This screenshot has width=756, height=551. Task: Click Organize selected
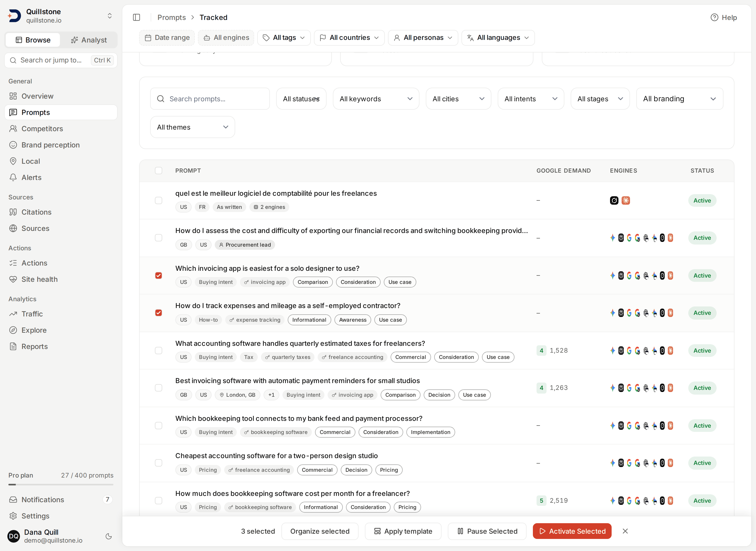coord(320,531)
